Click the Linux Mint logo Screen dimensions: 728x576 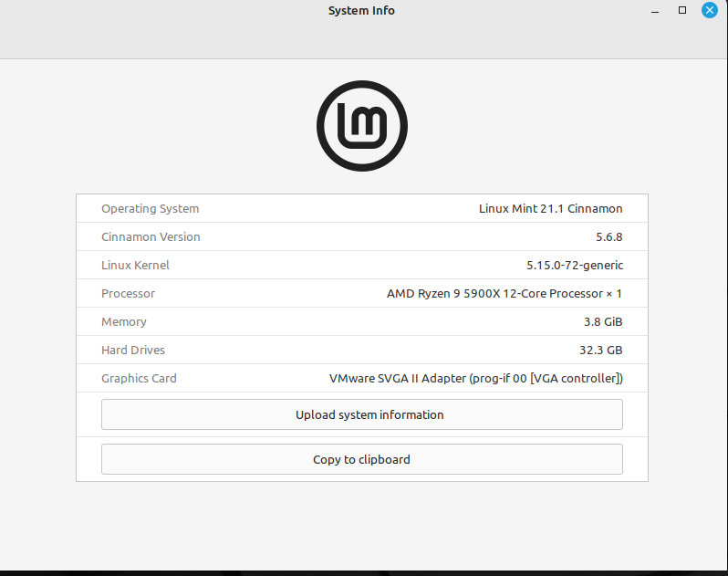coord(362,126)
